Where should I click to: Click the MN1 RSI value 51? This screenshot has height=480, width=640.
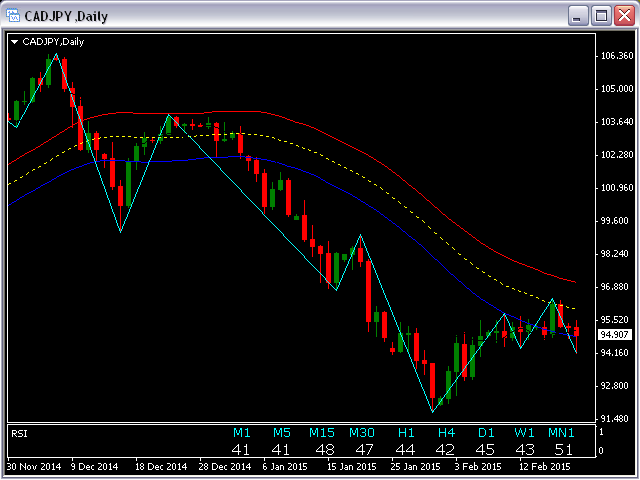coord(564,450)
